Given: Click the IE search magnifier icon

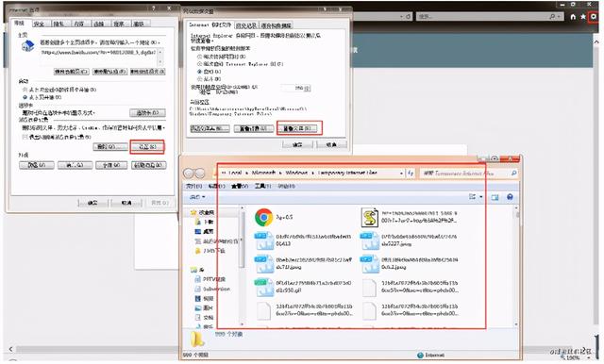Looking at the screenshot, I should point(552,17).
